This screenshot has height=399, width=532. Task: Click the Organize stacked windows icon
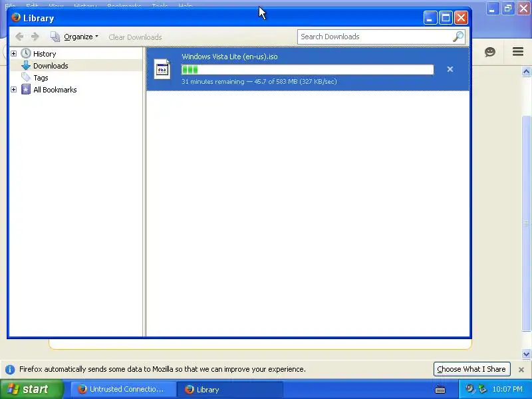click(x=55, y=37)
